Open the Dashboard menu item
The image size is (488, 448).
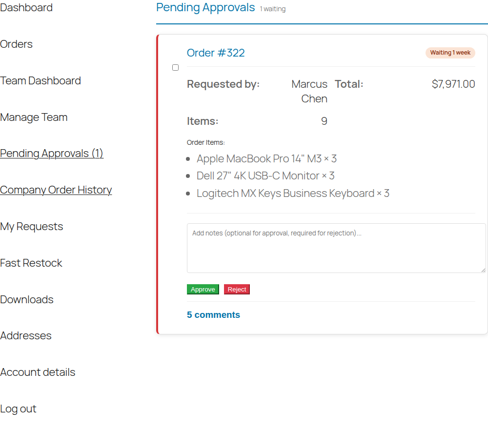(x=26, y=7)
